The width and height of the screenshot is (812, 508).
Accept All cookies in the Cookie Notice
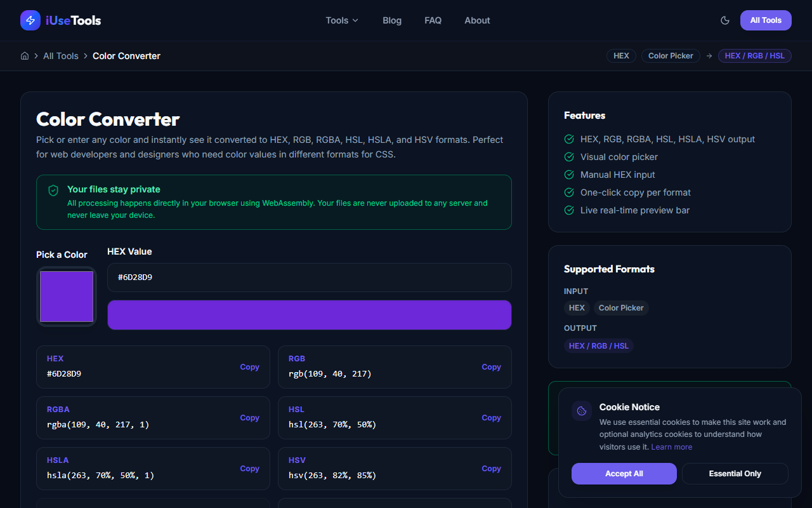(624, 474)
